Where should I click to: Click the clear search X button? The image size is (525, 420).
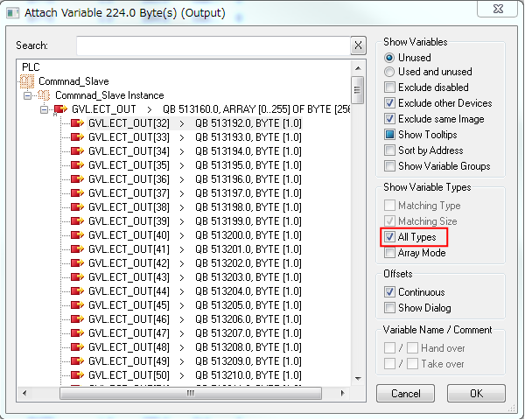358,45
